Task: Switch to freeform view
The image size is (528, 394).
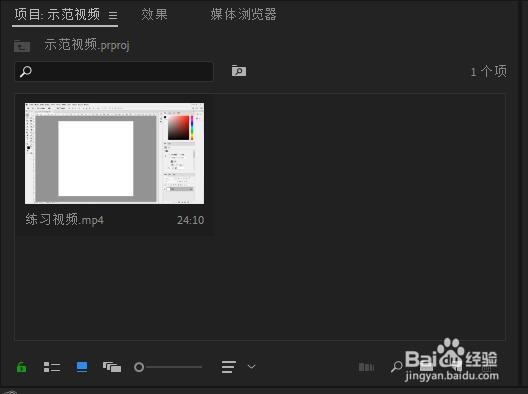Action: click(112, 367)
